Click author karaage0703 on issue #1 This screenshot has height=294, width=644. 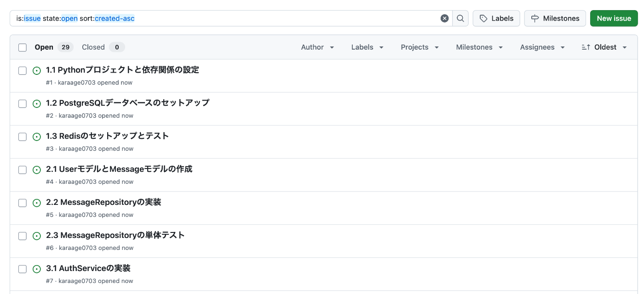tap(77, 83)
